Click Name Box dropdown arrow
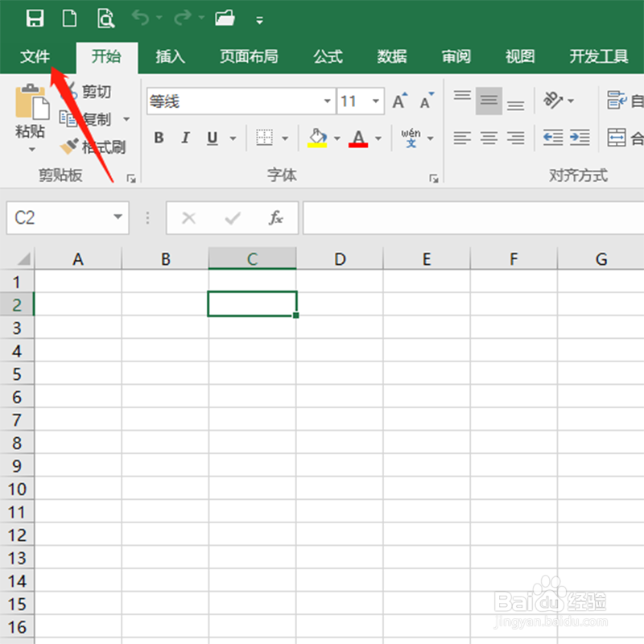 118,217
